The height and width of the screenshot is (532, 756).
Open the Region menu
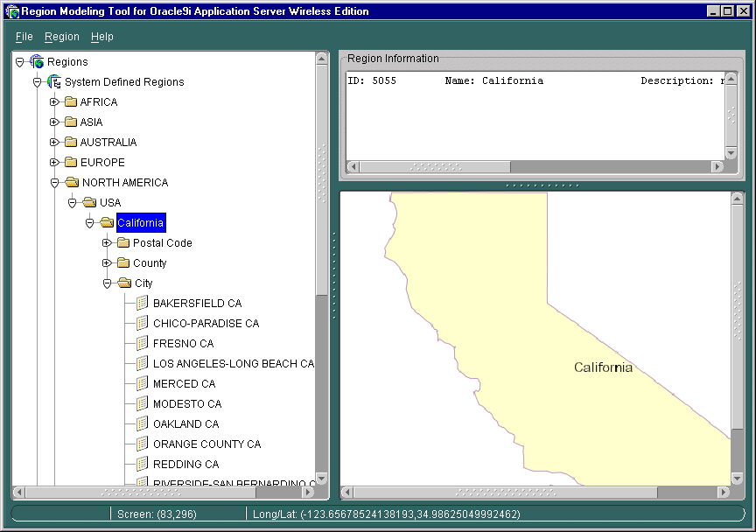[x=62, y=37]
